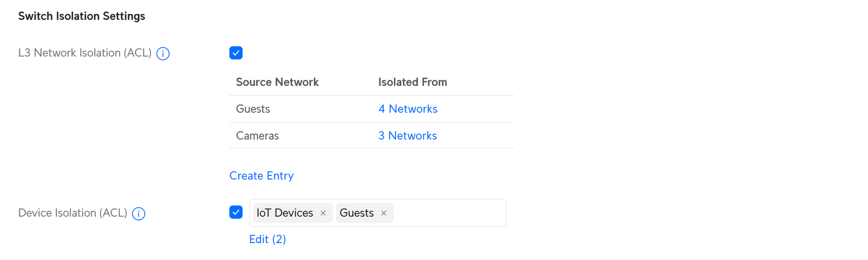Click the Switch Isolation Settings heading

pyautogui.click(x=82, y=16)
